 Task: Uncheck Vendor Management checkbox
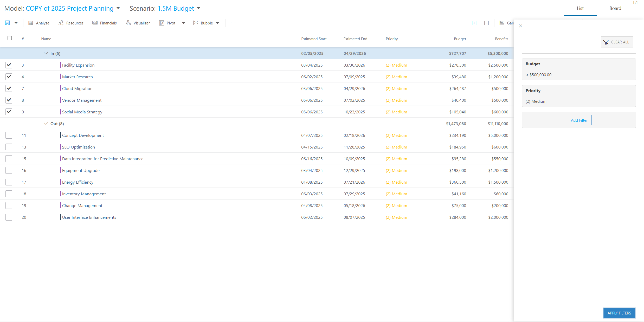(9, 100)
